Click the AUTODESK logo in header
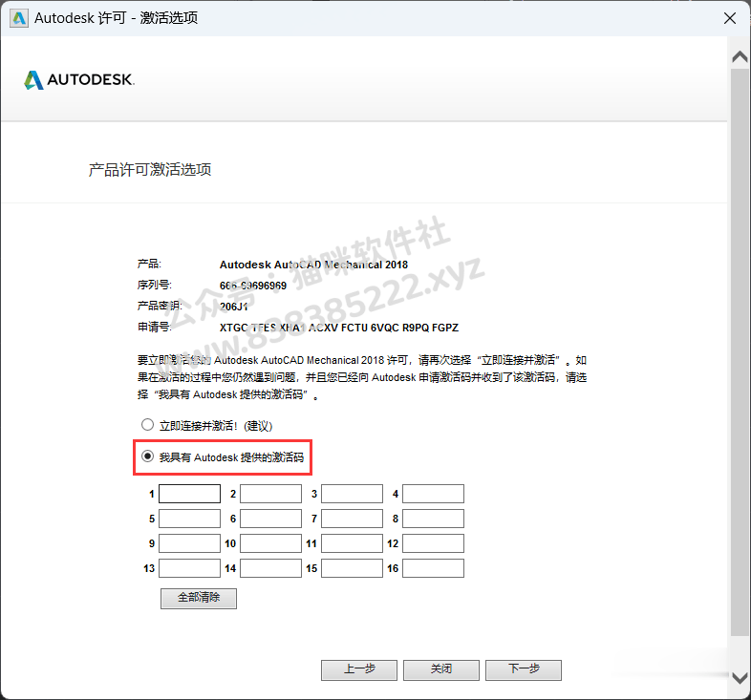Image resolution: width=751 pixels, height=700 pixels. pos(79,79)
